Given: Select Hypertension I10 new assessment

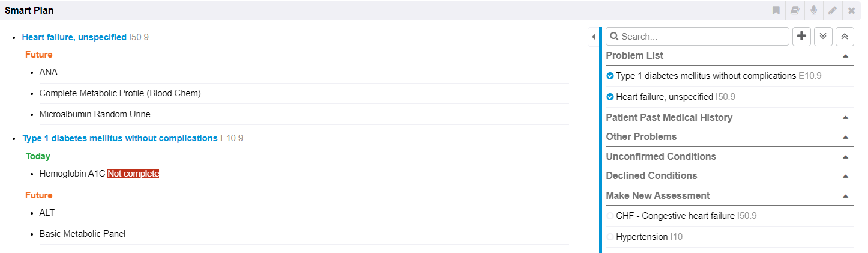Looking at the screenshot, I should click(x=610, y=237).
